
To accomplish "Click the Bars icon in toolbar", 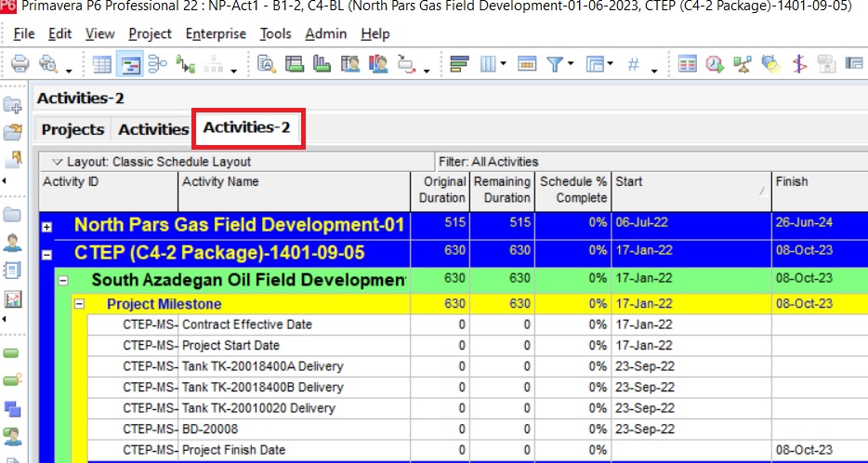I will coord(459,64).
